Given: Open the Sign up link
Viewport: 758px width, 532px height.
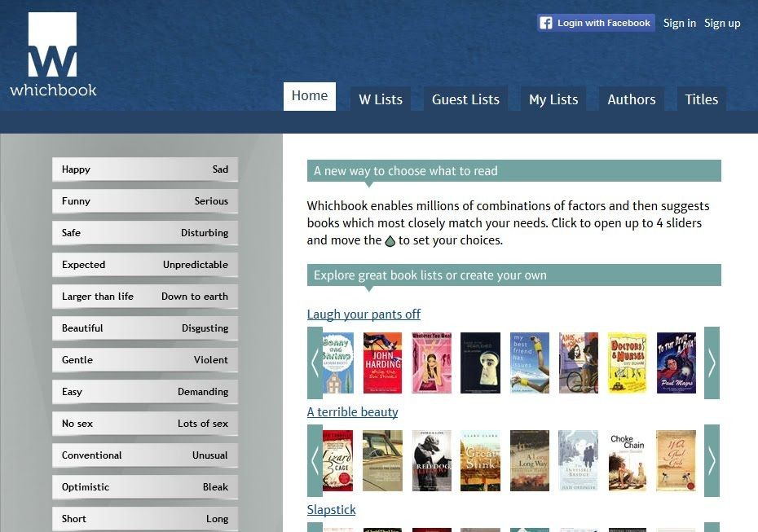Looking at the screenshot, I should pyautogui.click(x=722, y=23).
